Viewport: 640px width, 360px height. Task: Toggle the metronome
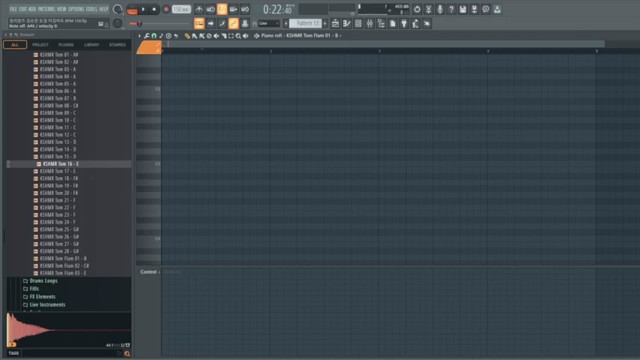pyautogui.click(x=199, y=9)
